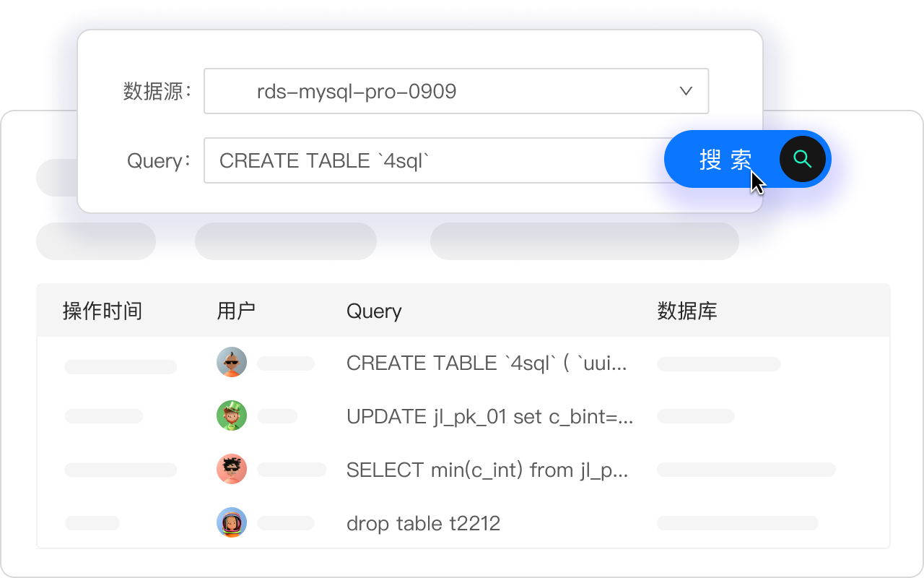
Task: Click the Query input field
Action: tap(433, 160)
